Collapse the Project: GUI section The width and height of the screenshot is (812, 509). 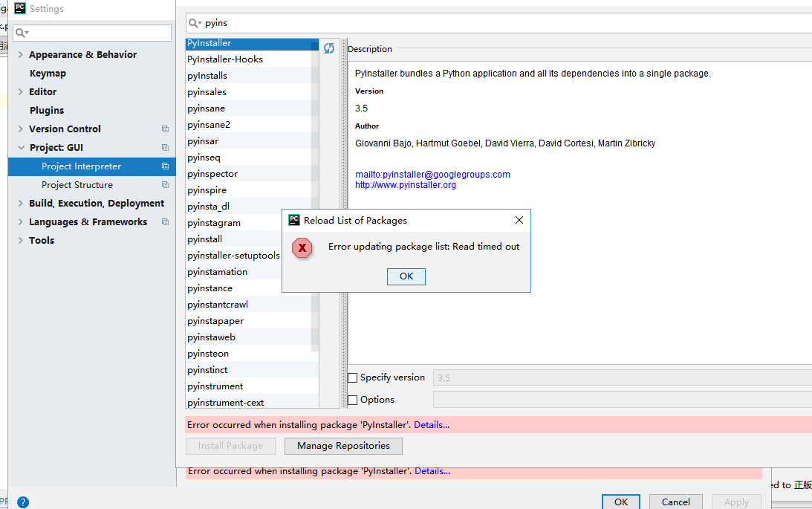21,148
